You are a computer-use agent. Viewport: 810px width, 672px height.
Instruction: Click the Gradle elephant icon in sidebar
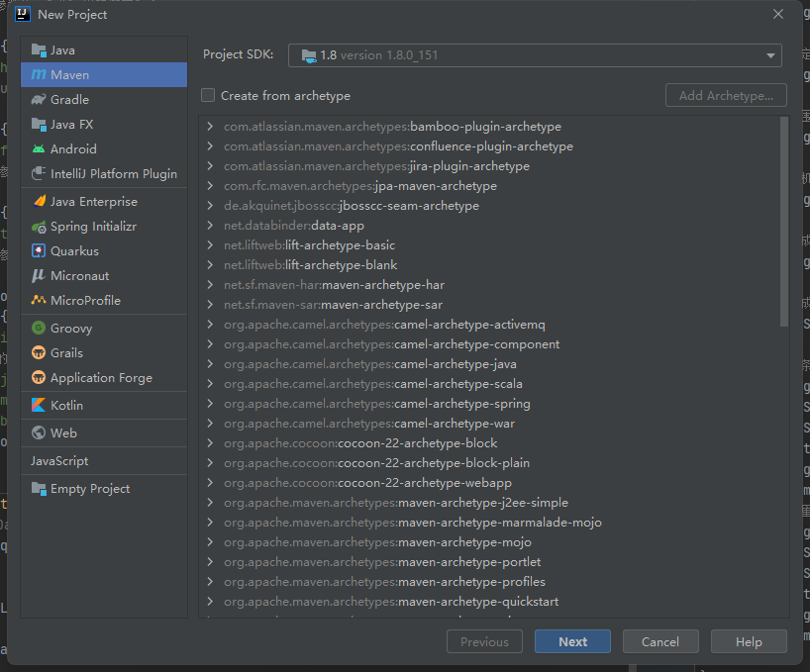click(x=39, y=100)
